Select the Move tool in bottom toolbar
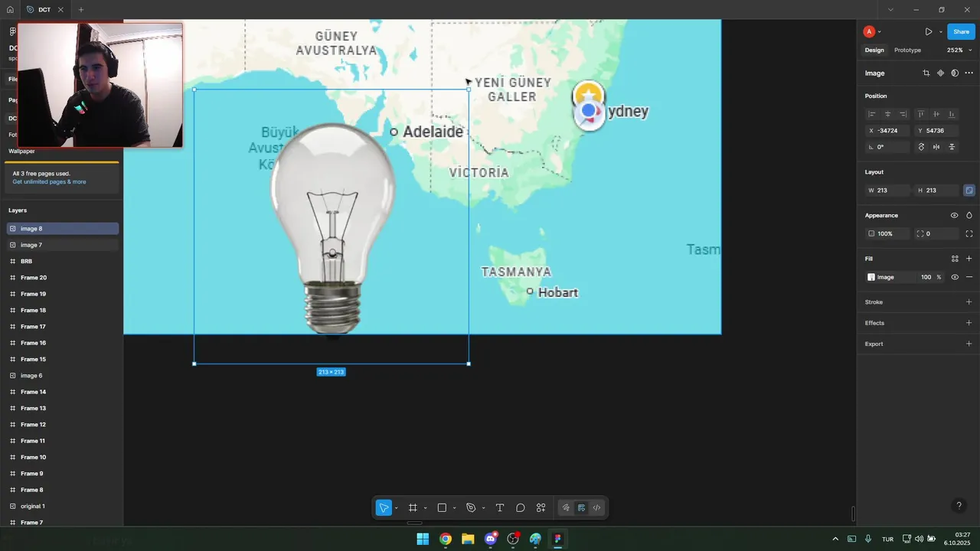980x551 pixels. click(x=384, y=508)
